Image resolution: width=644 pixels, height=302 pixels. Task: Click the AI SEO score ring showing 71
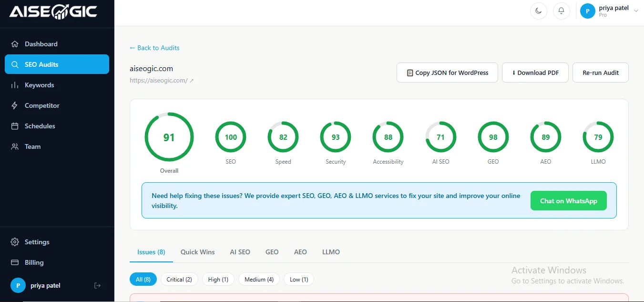441,137
